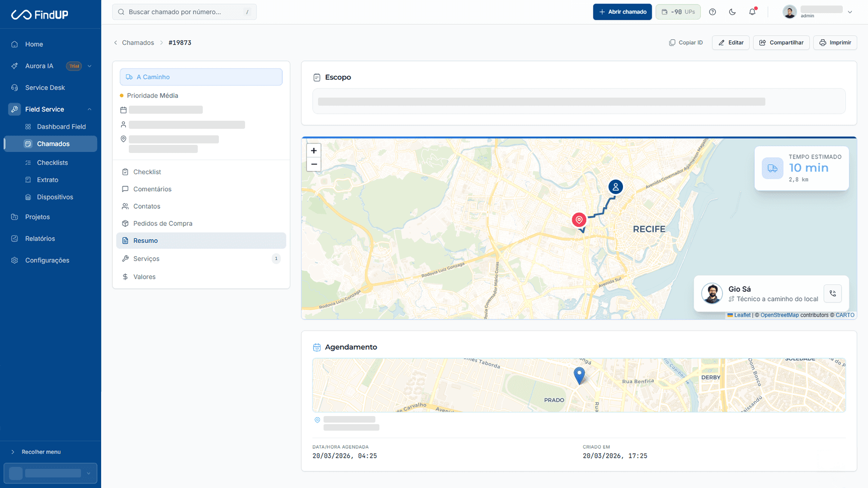The width and height of the screenshot is (868, 488).
Task: Open the Checklist tab
Action: (x=201, y=172)
